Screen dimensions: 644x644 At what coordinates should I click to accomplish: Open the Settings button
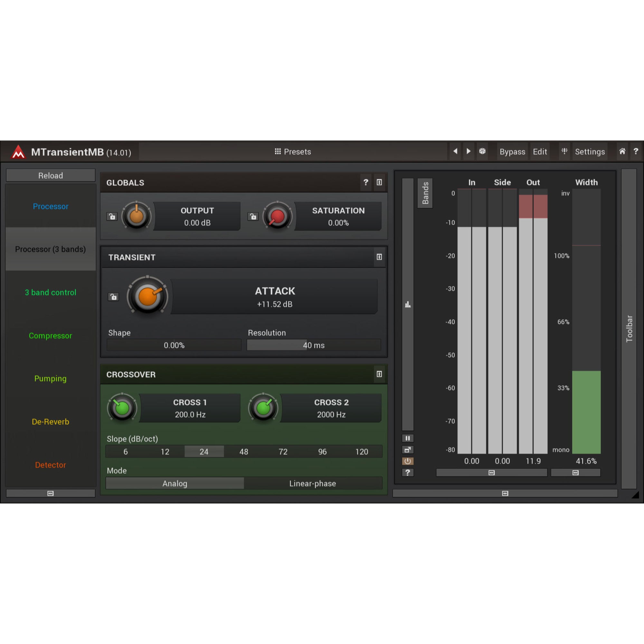pos(590,152)
